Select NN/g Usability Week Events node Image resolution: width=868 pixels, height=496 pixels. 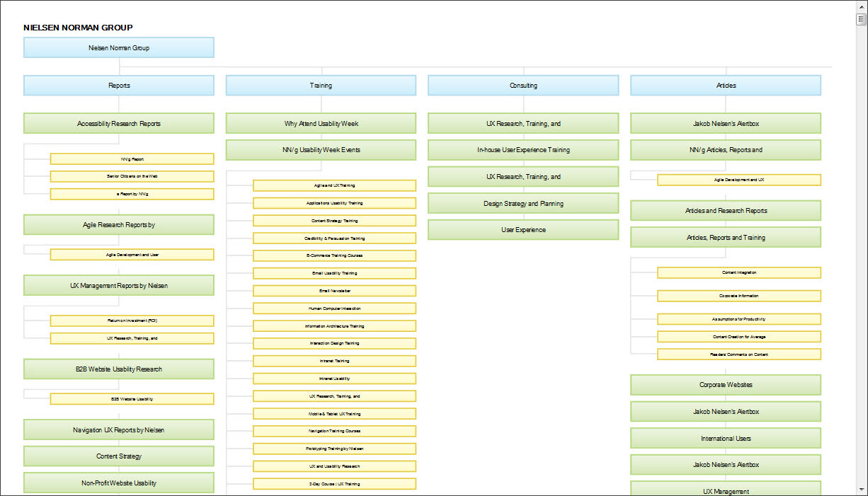(x=321, y=149)
